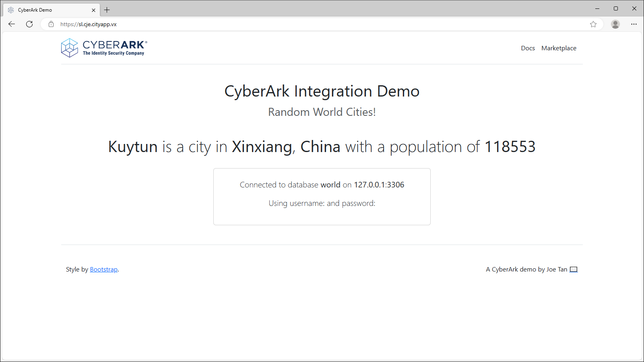Maximize the browser window
Viewport: 644px width, 362px height.
click(x=616, y=8)
